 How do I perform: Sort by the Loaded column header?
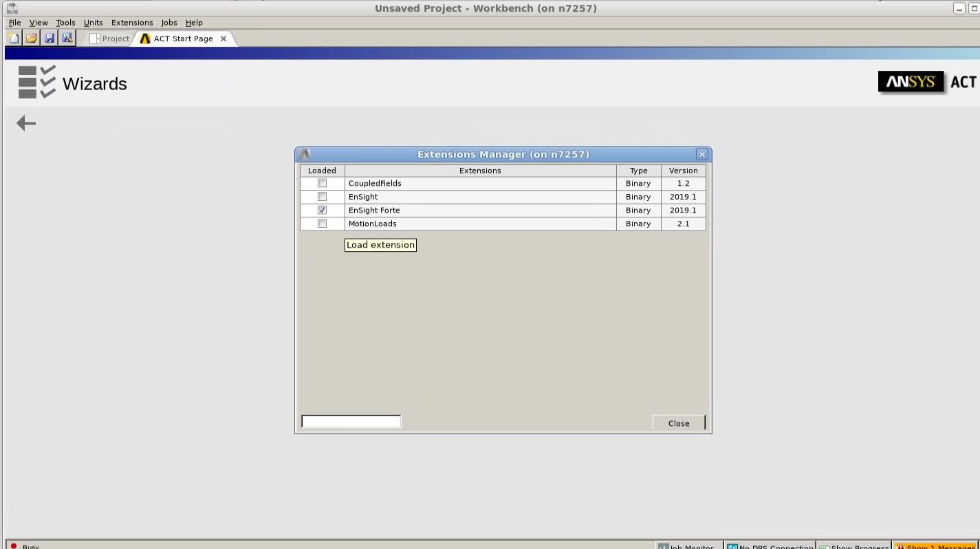click(322, 171)
